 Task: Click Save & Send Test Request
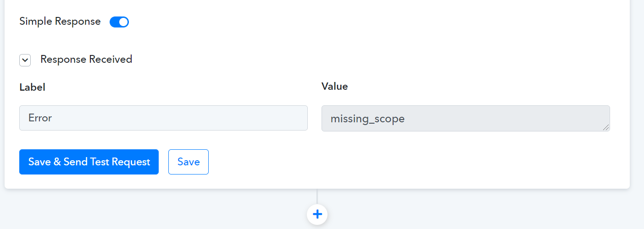click(x=89, y=162)
